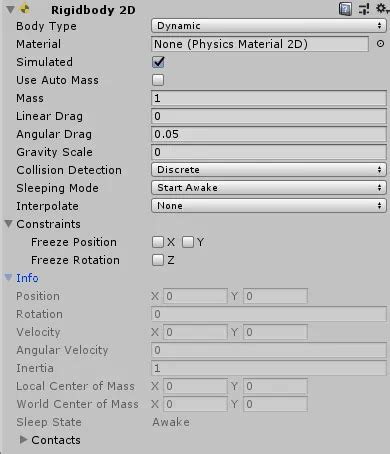Click the Inertia info field
390x454 pixels.
(269, 368)
